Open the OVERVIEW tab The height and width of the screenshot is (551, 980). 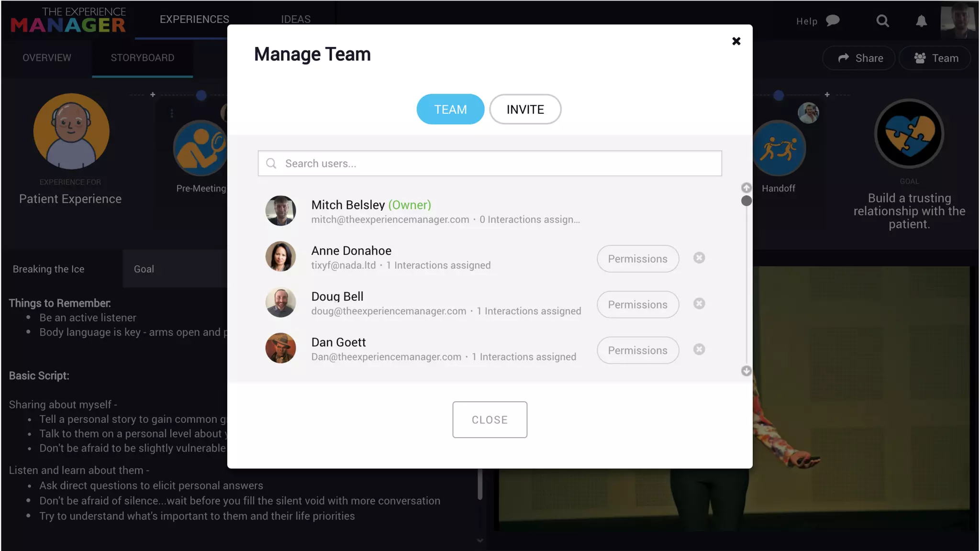tap(47, 58)
